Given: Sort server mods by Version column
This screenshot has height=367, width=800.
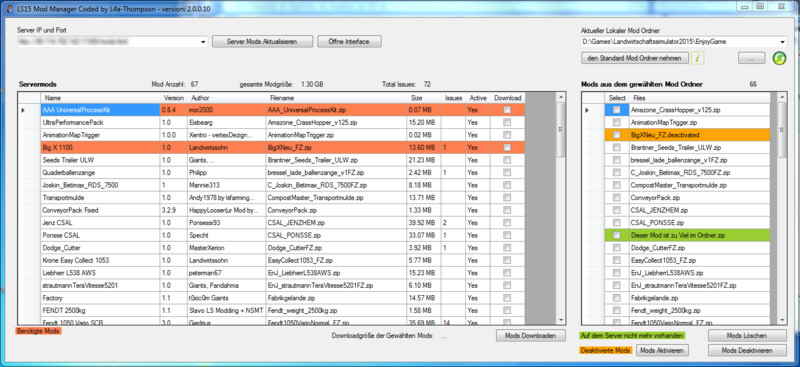Looking at the screenshot, I should tap(174, 97).
